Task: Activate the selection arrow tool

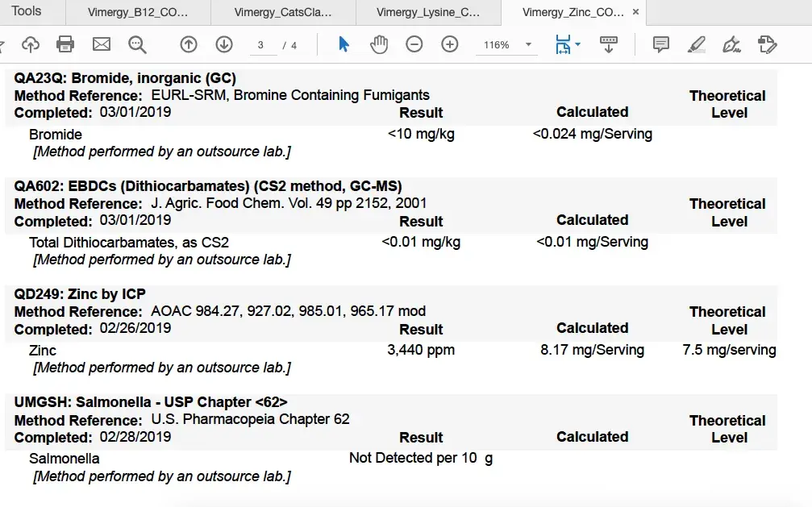Action: (344, 45)
